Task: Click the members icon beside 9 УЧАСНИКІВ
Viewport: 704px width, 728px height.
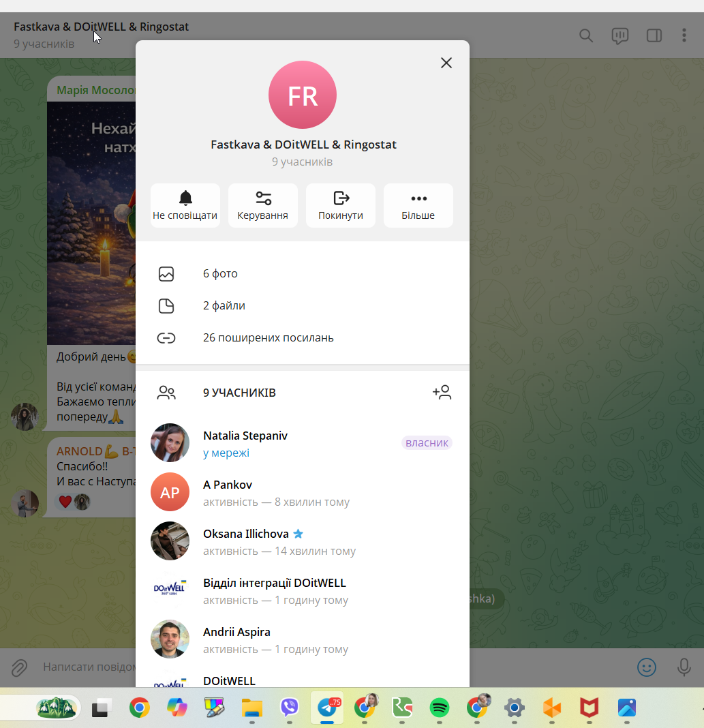Action: [166, 393]
